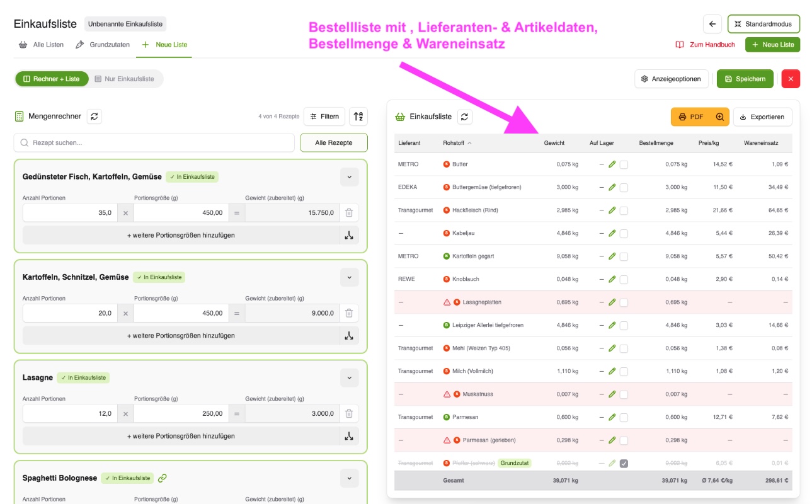
Task: Open the Exportieren menu
Action: (762, 117)
